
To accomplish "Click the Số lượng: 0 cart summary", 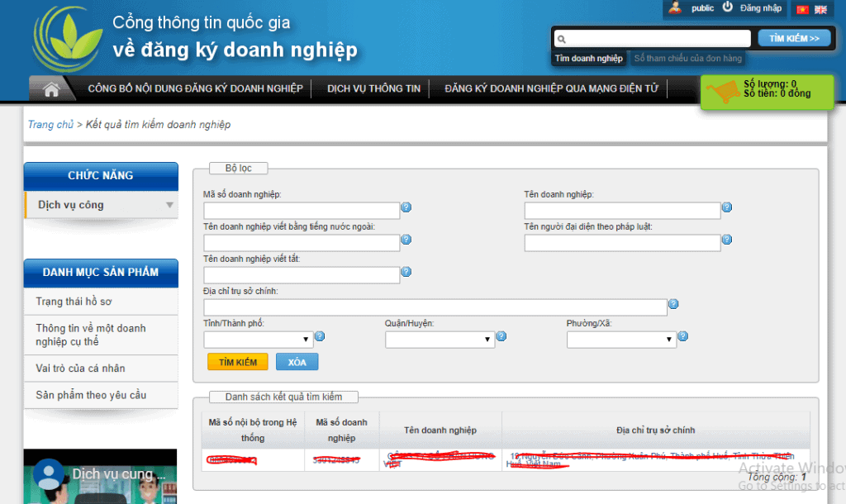I will pyautogui.click(x=770, y=84).
